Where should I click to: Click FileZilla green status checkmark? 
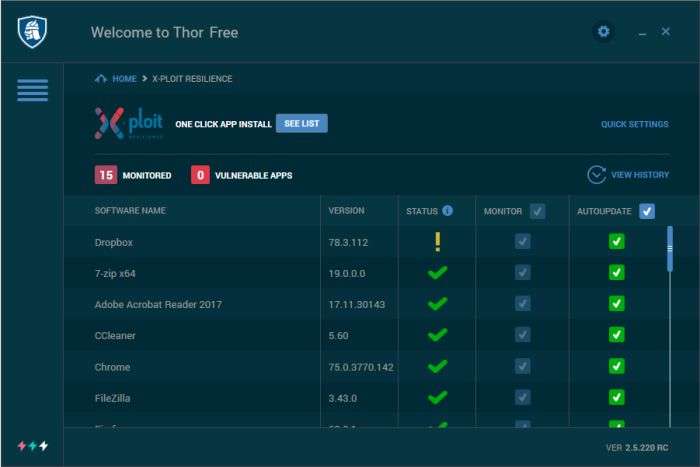click(438, 397)
